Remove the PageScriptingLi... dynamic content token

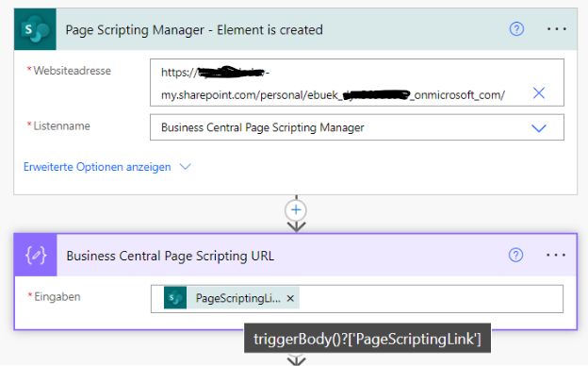pyautogui.click(x=290, y=298)
